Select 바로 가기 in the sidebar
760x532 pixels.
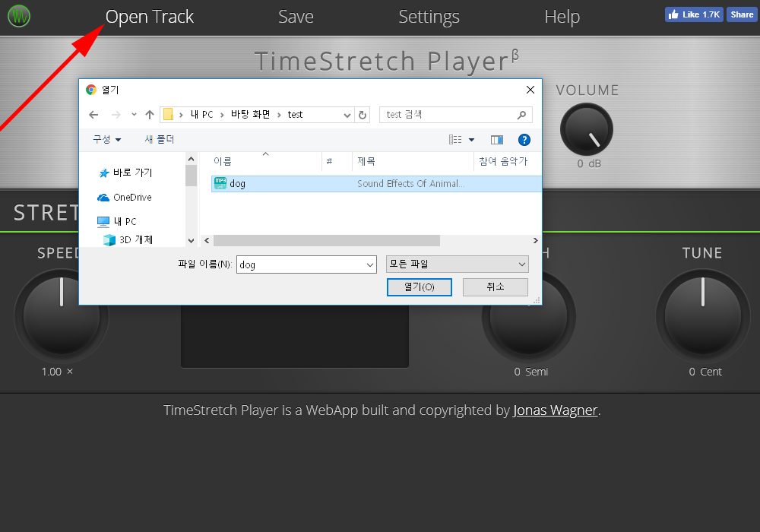[x=126, y=173]
